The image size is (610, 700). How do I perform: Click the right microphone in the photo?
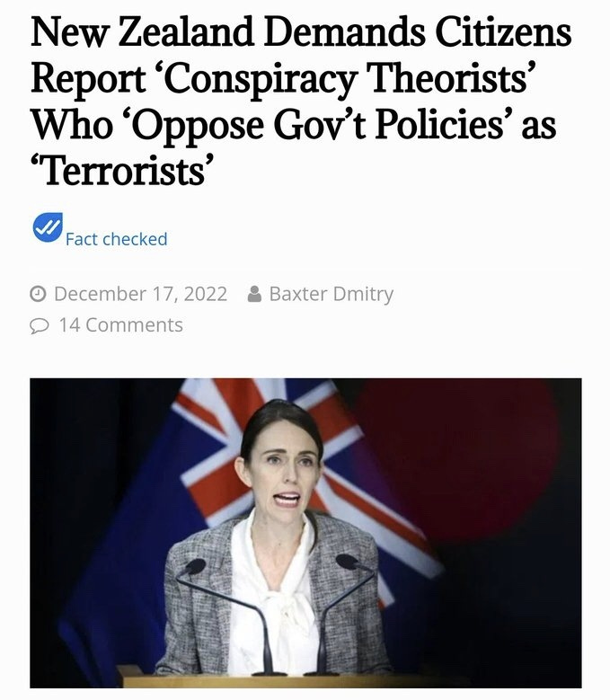(x=347, y=562)
